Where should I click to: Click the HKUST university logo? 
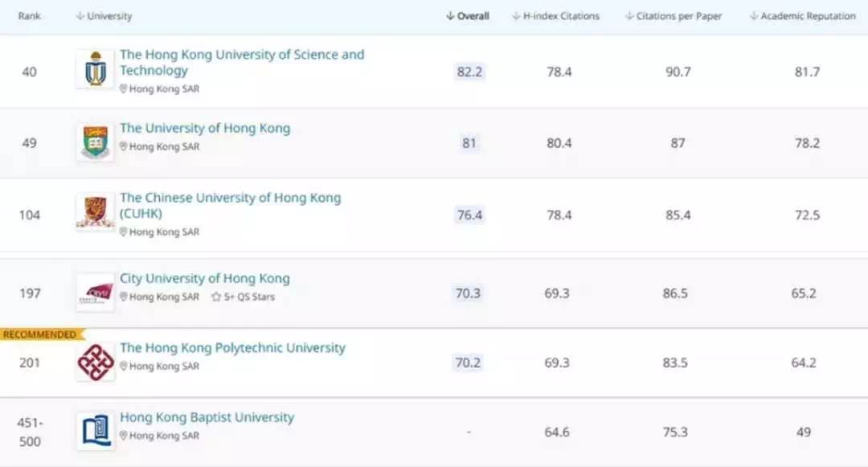tap(95, 70)
